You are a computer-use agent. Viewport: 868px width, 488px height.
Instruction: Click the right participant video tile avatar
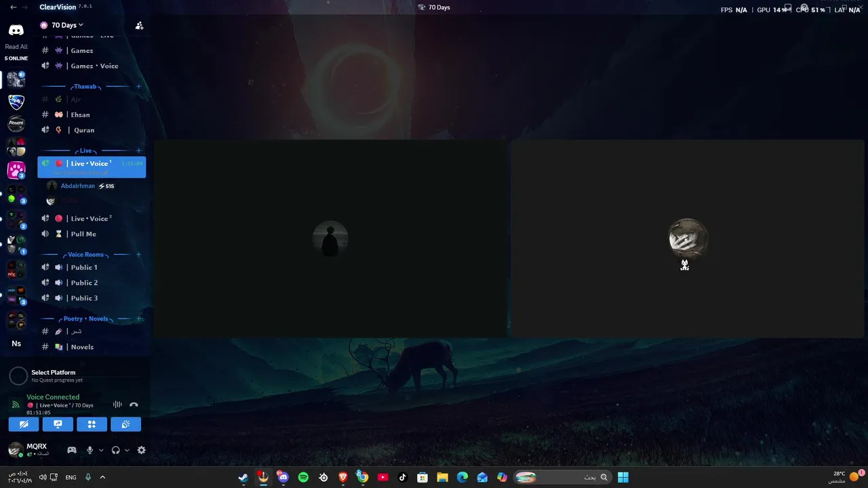pos(688,237)
